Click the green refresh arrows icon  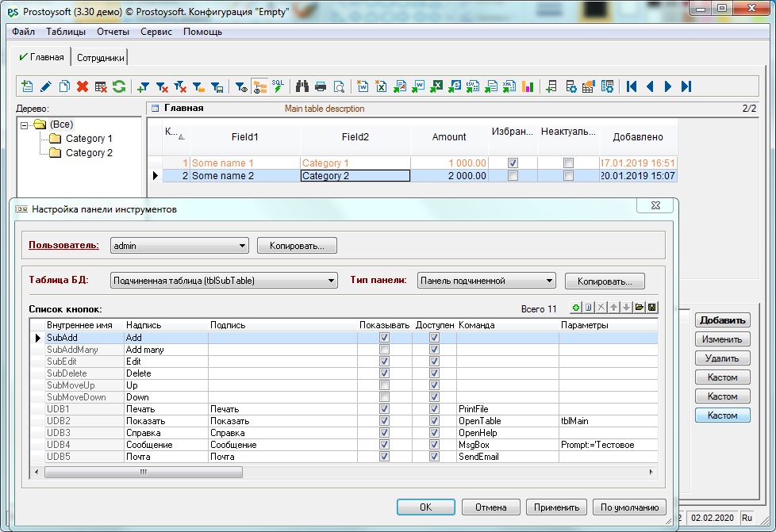click(x=119, y=86)
